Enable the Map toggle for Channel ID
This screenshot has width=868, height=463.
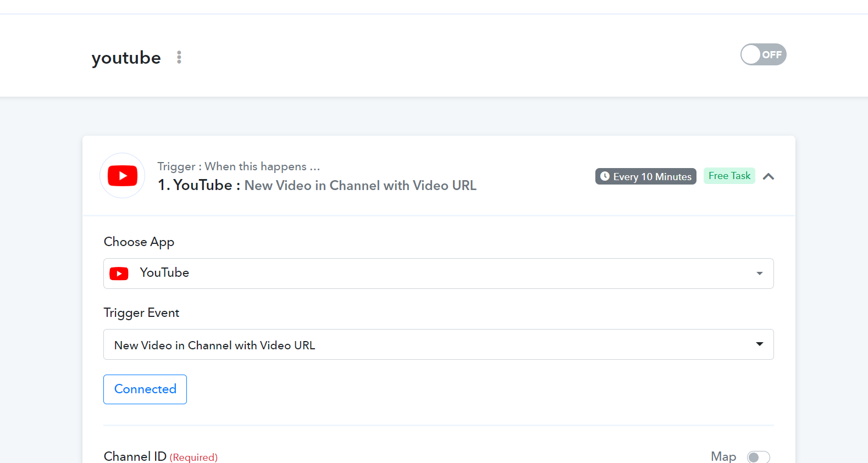pyautogui.click(x=759, y=457)
